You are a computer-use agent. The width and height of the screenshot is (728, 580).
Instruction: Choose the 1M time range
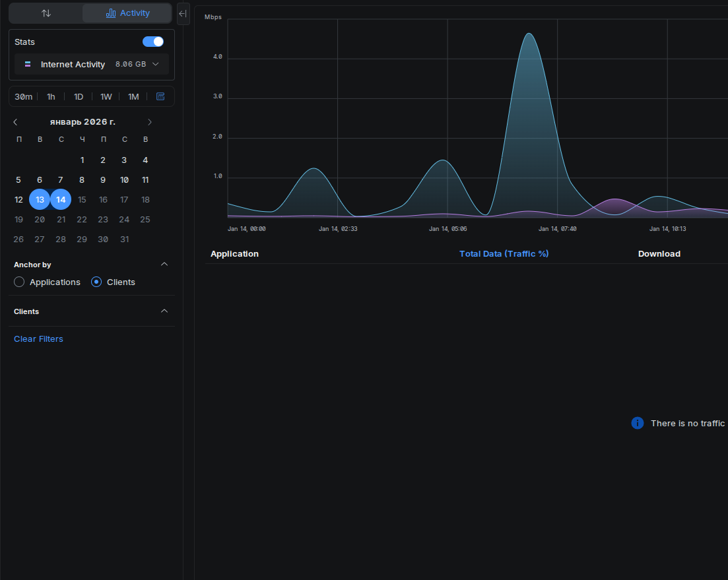133,97
